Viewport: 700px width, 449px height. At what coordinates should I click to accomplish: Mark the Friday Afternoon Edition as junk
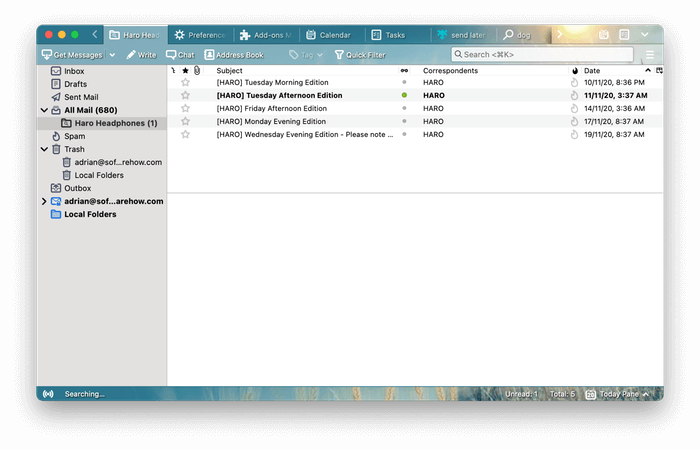(x=574, y=108)
